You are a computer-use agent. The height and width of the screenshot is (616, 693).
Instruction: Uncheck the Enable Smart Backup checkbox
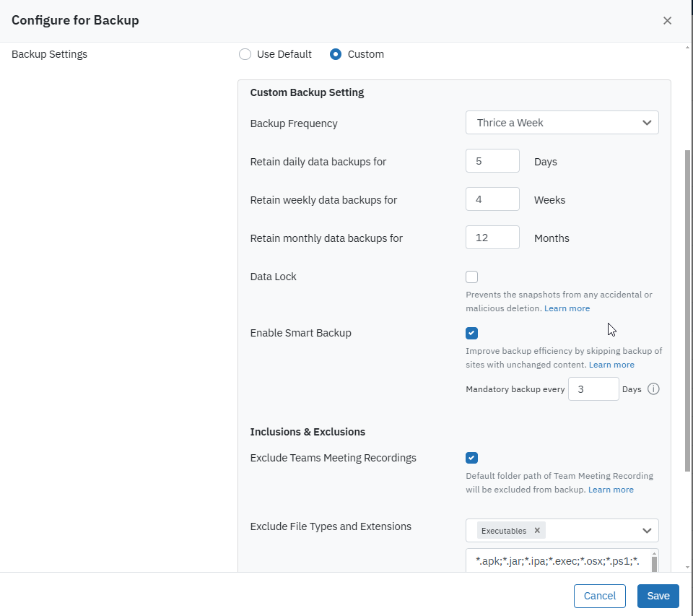(x=472, y=333)
